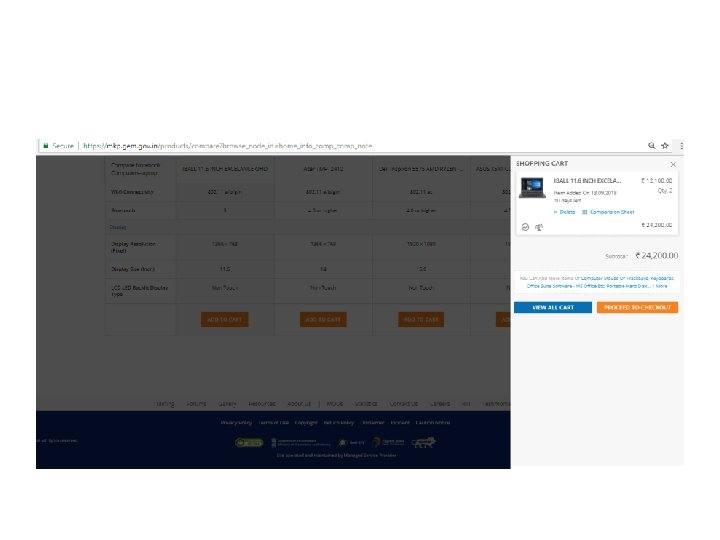Click the iBall laptop thumbnail in cart
720x540 pixels.
pos(532,188)
